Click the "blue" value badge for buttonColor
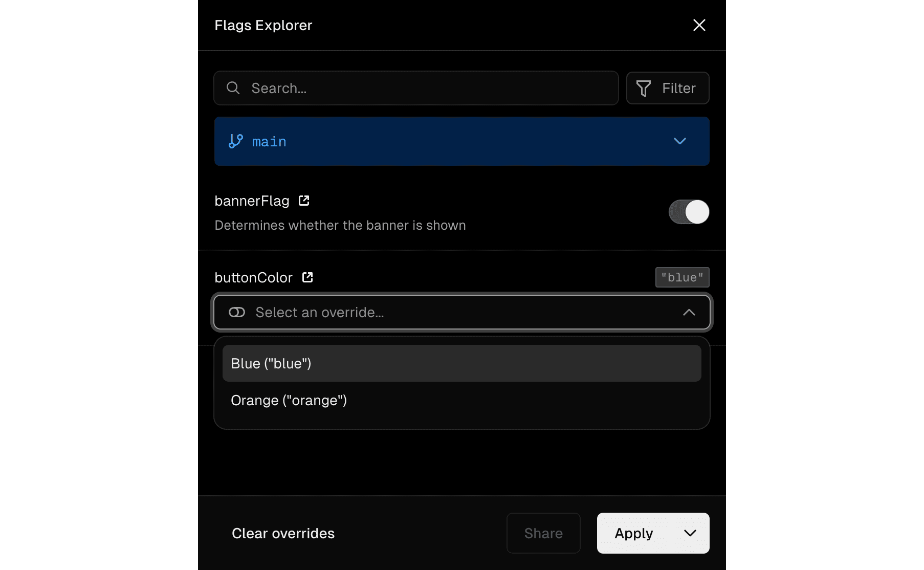This screenshot has height=570, width=924. tap(682, 277)
